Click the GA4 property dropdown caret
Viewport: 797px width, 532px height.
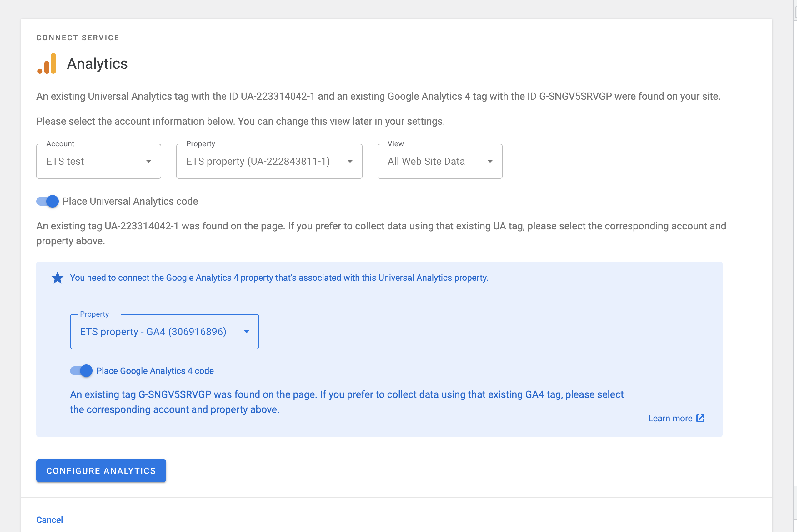pyautogui.click(x=247, y=331)
